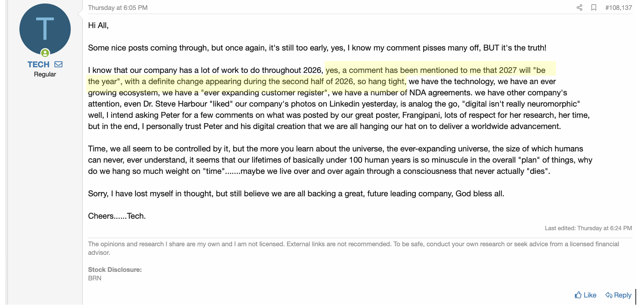644x306 pixels.
Task: Like the post by TECH
Action: (x=586, y=295)
